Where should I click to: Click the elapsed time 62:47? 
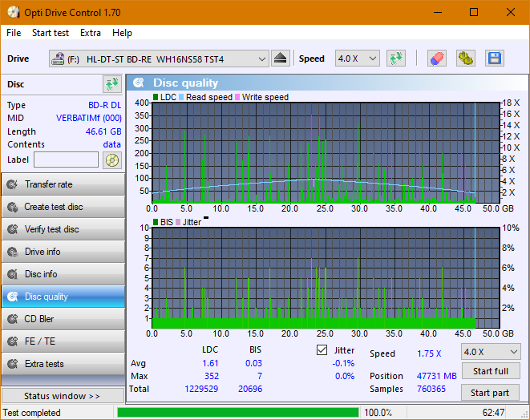[x=493, y=413]
